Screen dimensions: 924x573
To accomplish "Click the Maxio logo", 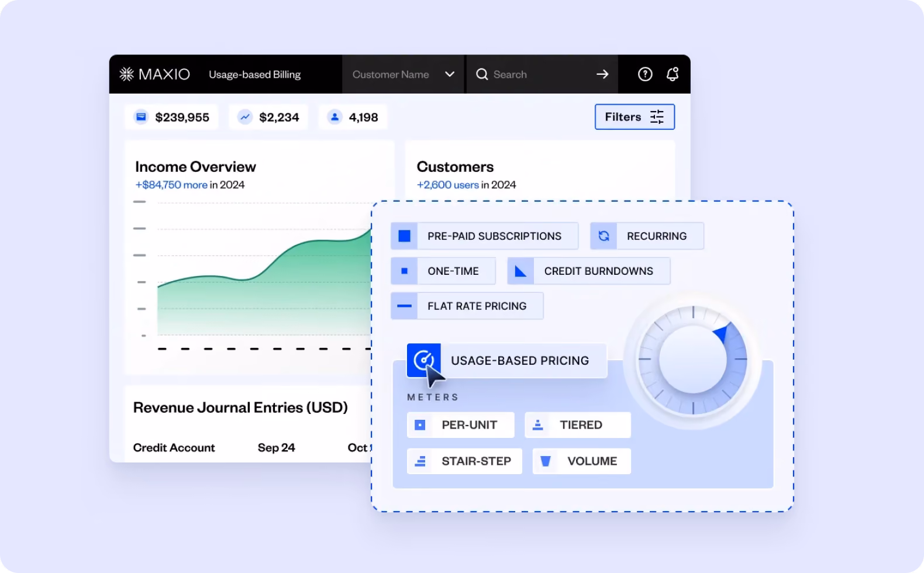I will click(x=154, y=74).
